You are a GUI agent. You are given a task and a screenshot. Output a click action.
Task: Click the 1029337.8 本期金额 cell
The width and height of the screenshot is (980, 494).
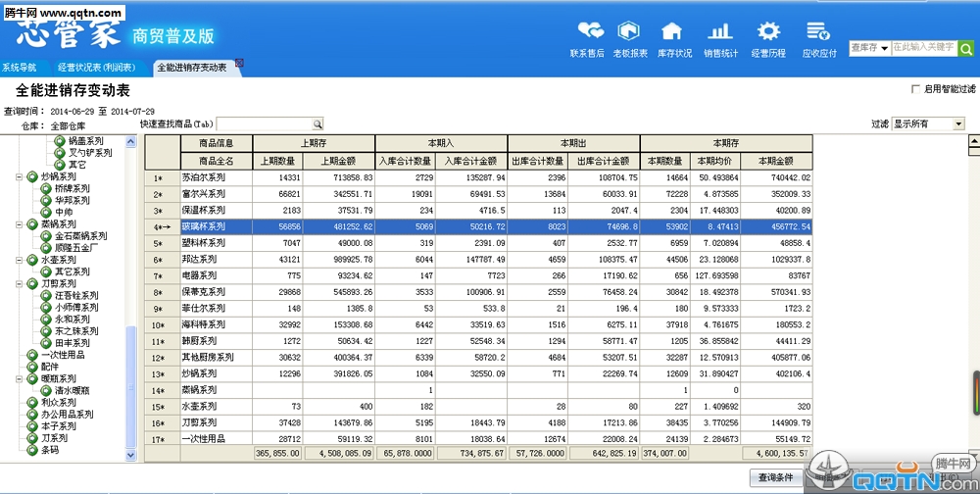(x=776, y=259)
